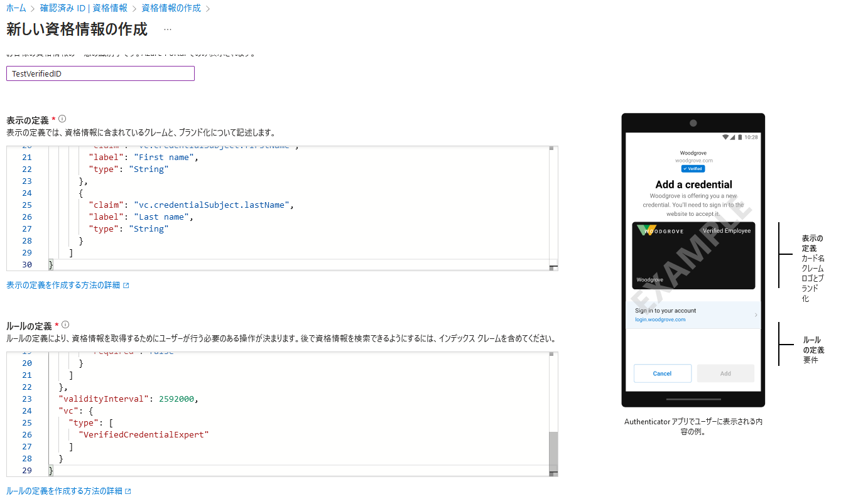Go to ホーム breadcrumb
Screen dimensions: 863x504
pos(16,8)
